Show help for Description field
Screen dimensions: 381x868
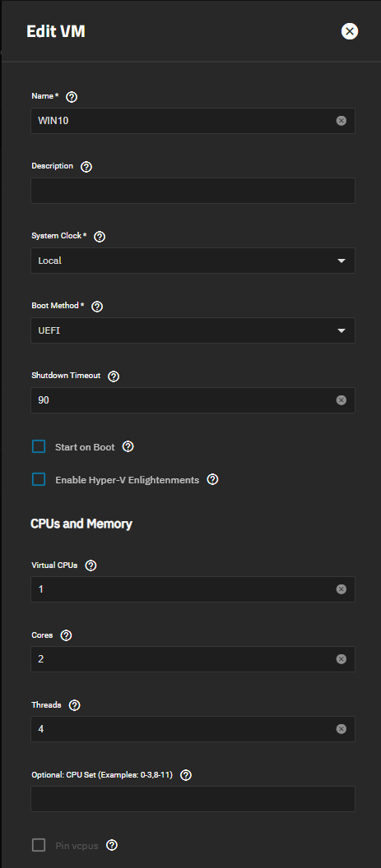(x=86, y=167)
